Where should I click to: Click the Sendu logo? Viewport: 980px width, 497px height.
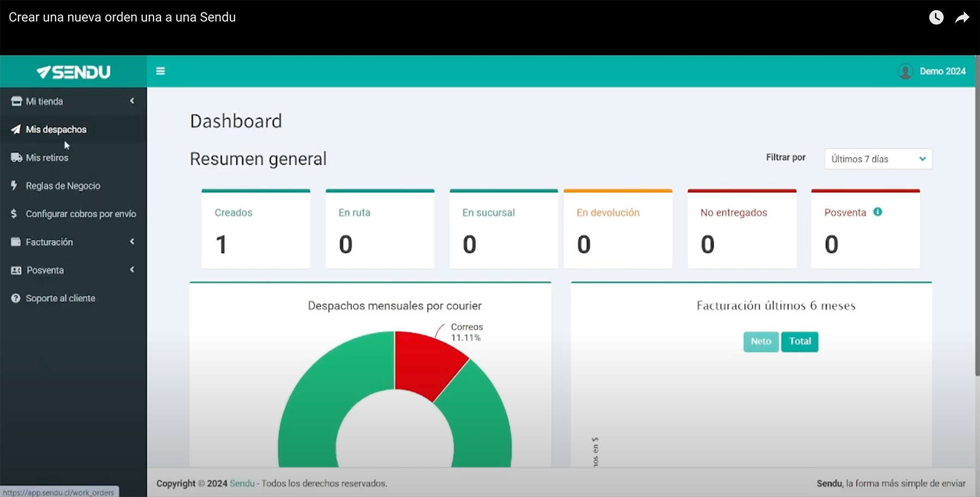(x=73, y=72)
